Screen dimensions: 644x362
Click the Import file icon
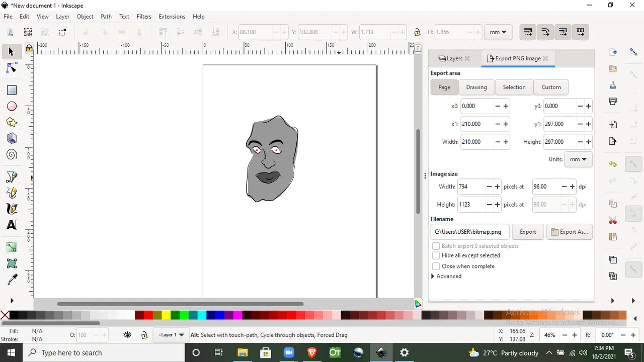click(613, 124)
